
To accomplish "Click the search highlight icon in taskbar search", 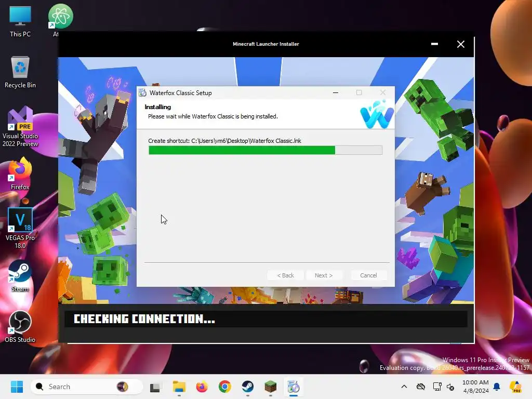I will click(122, 387).
